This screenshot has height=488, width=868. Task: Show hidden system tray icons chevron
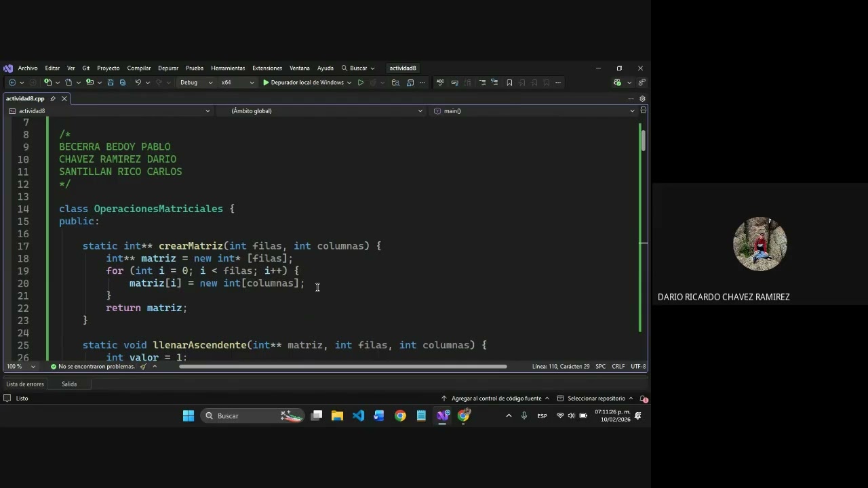point(509,415)
